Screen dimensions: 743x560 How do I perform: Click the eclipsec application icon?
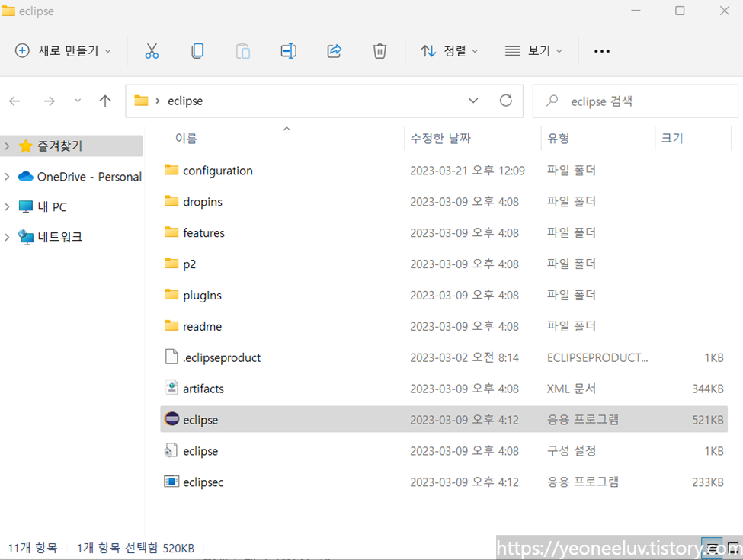[171, 482]
